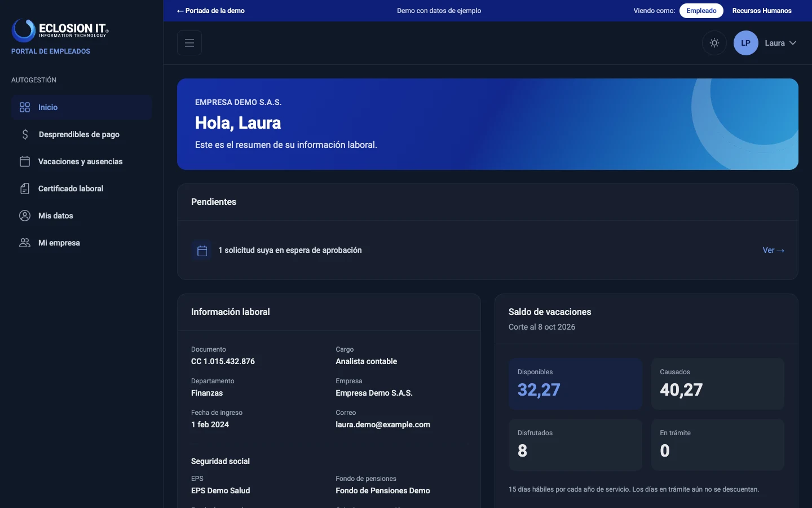Click the Analista contable job title
This screenshot has width=812, height=508.
[367, 361]
